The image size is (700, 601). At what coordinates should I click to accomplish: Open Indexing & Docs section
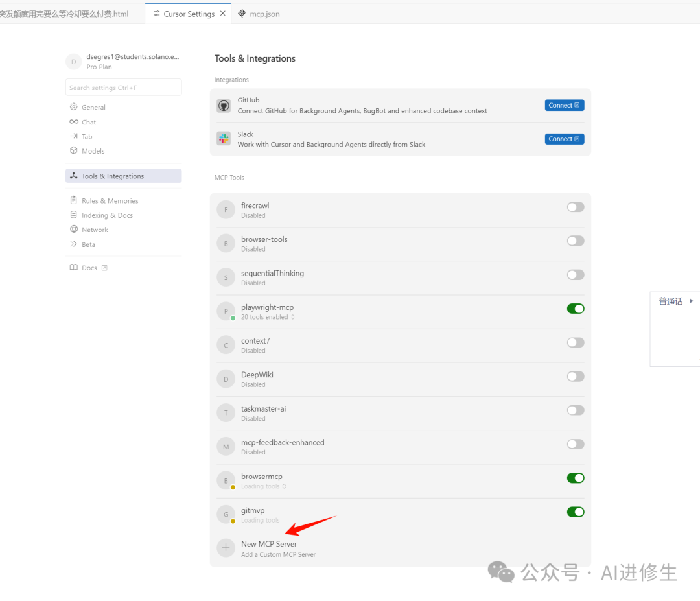click(x=123, y=215)
